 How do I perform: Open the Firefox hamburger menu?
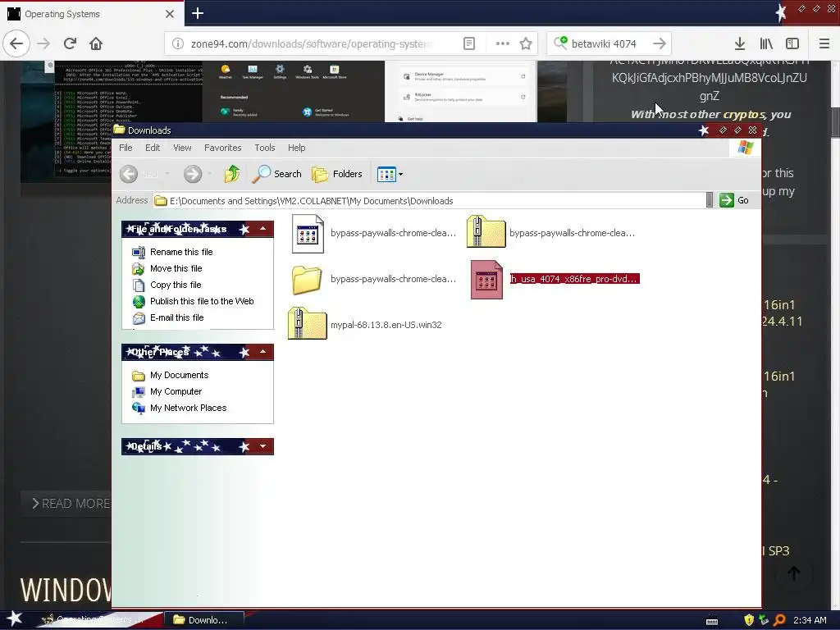click(x=824, y=43)
